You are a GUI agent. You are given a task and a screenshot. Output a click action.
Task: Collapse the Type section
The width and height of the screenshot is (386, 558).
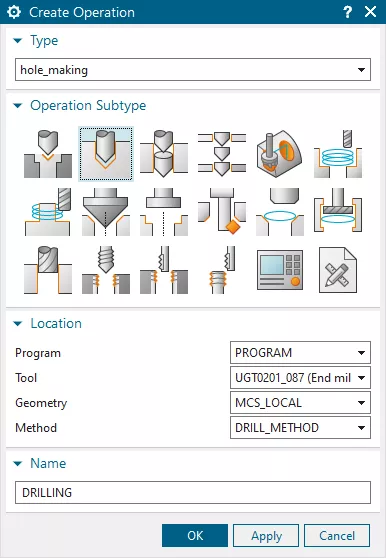(x=17, y=41)
